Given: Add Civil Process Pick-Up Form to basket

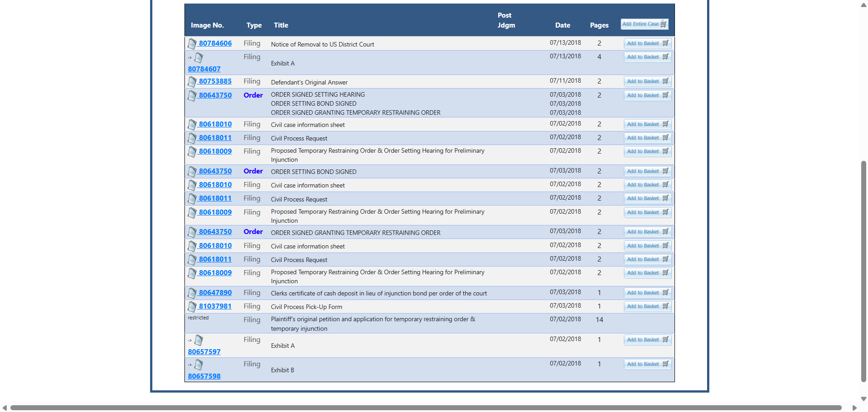Looking at the screenshot, I should 647,306.
